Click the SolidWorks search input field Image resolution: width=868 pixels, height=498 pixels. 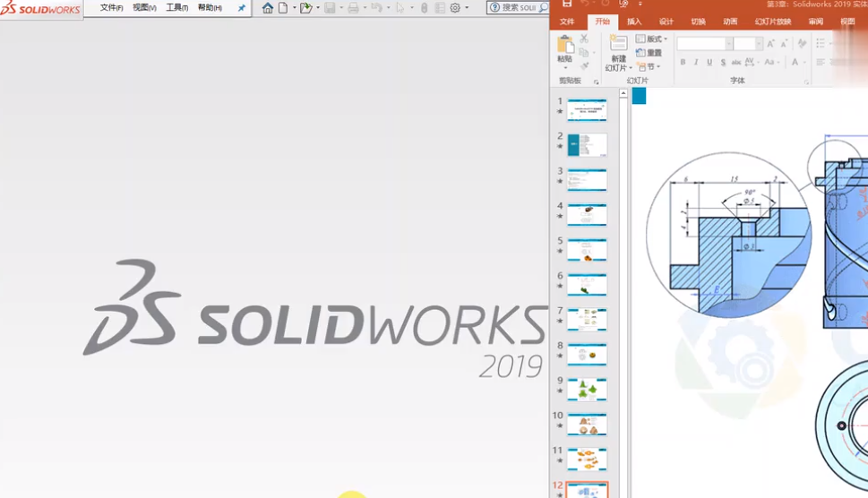click(x=519, y=8)
